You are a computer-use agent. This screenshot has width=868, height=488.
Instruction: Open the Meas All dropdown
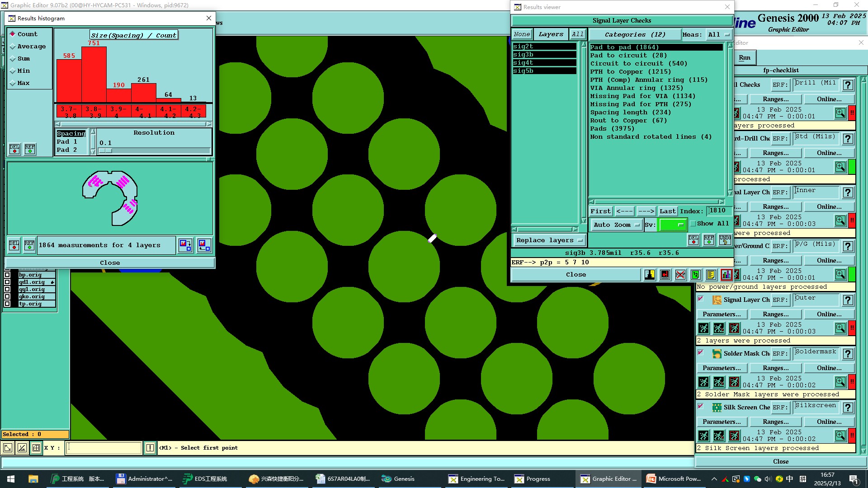[719, 34]
